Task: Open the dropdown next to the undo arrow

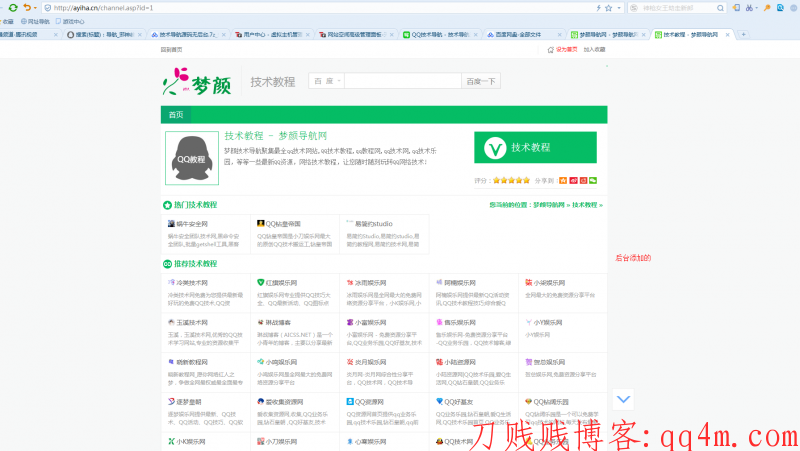Action: (35, 8)
